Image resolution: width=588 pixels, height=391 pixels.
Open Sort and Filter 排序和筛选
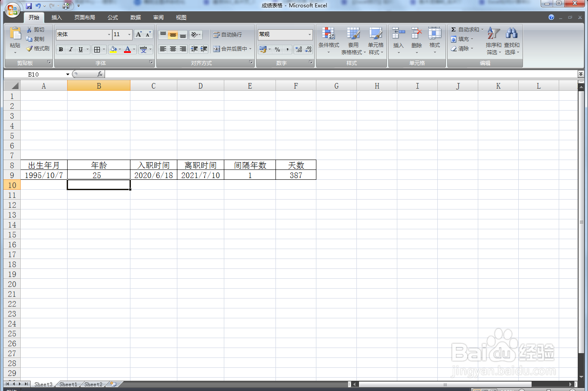click(x=493, y=40)
